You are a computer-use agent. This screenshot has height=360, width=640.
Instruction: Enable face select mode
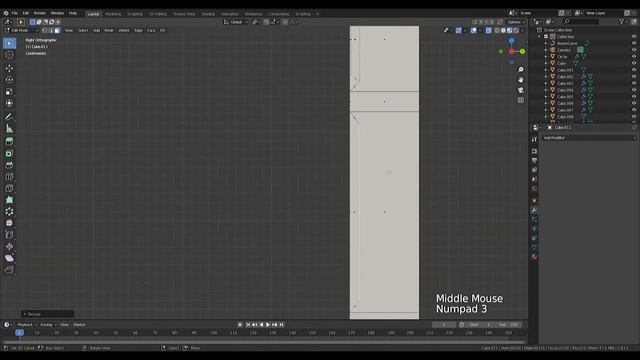(57, 30)
